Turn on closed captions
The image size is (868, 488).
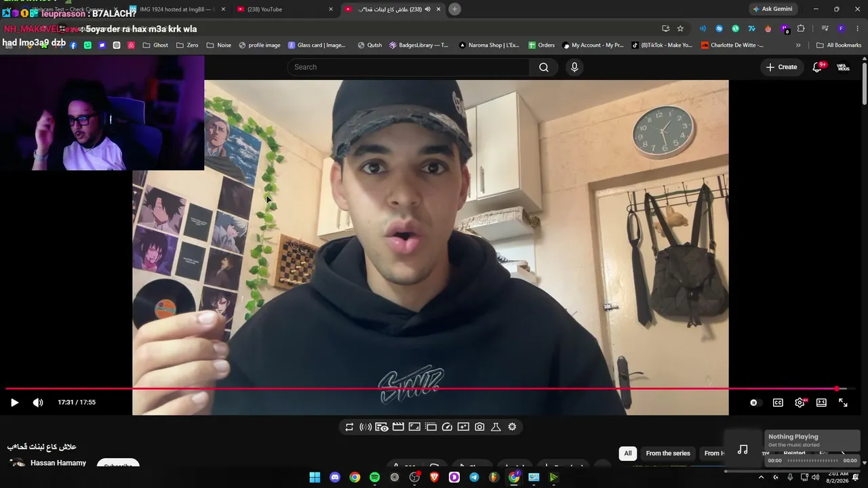point(778,403)
